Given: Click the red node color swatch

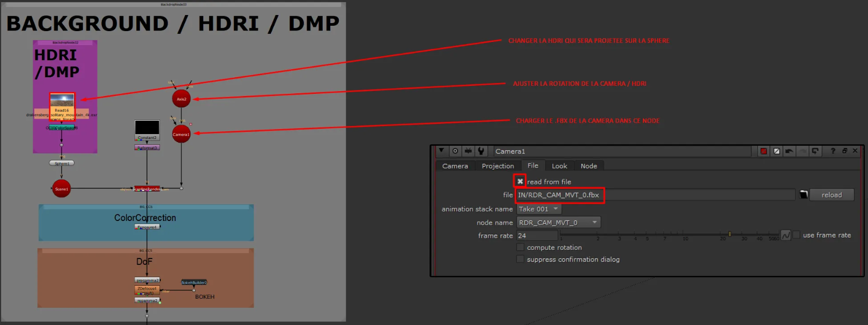Looking at the screenshot, I should tap(763, 151).
